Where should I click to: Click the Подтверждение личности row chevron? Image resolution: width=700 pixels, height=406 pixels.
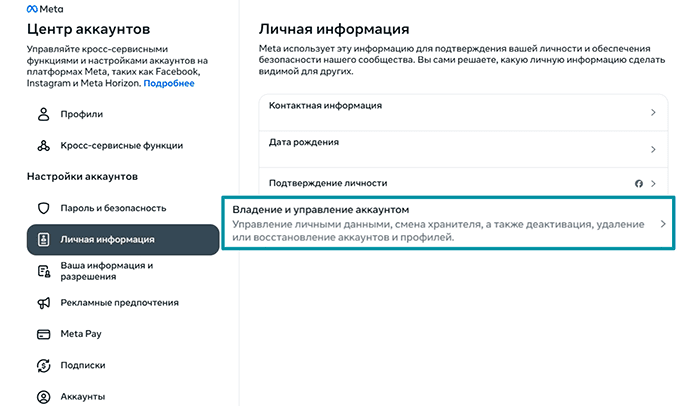coord(653,184)
